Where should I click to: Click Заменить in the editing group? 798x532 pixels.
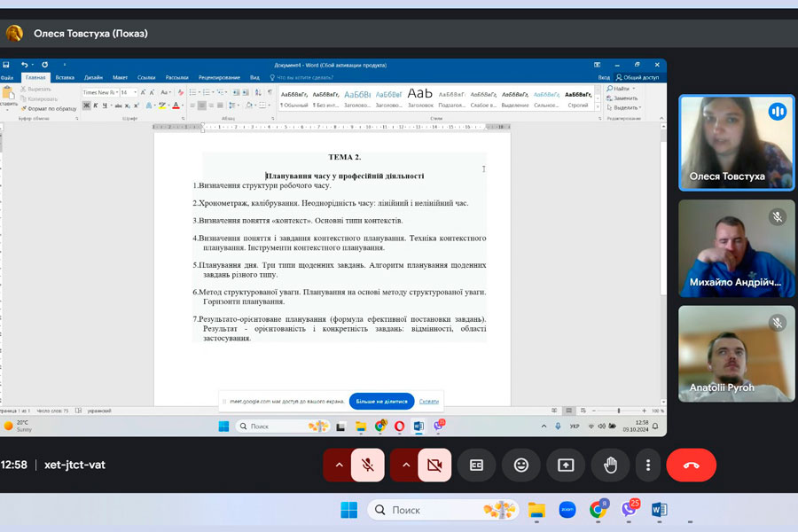click(625, 98)
